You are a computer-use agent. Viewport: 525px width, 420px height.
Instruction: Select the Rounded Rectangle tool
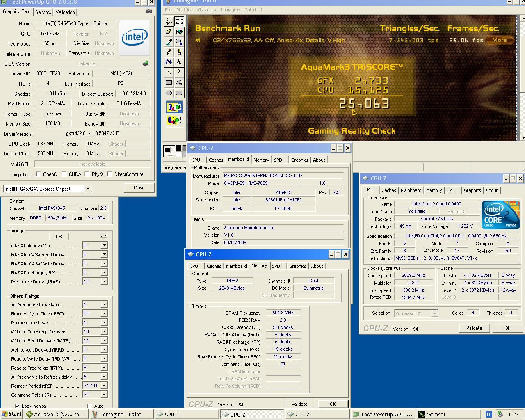pos(179,93)
